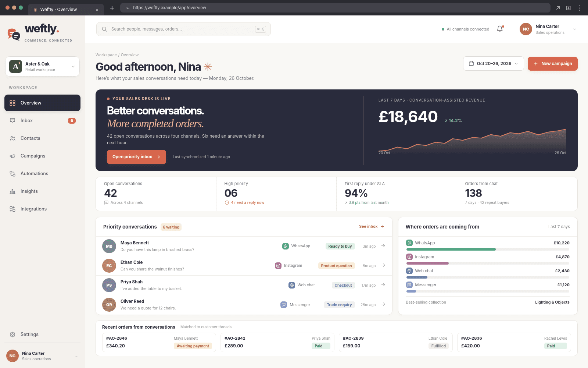Click the New campaign button
588x368 pixels.
coord(553,64)
